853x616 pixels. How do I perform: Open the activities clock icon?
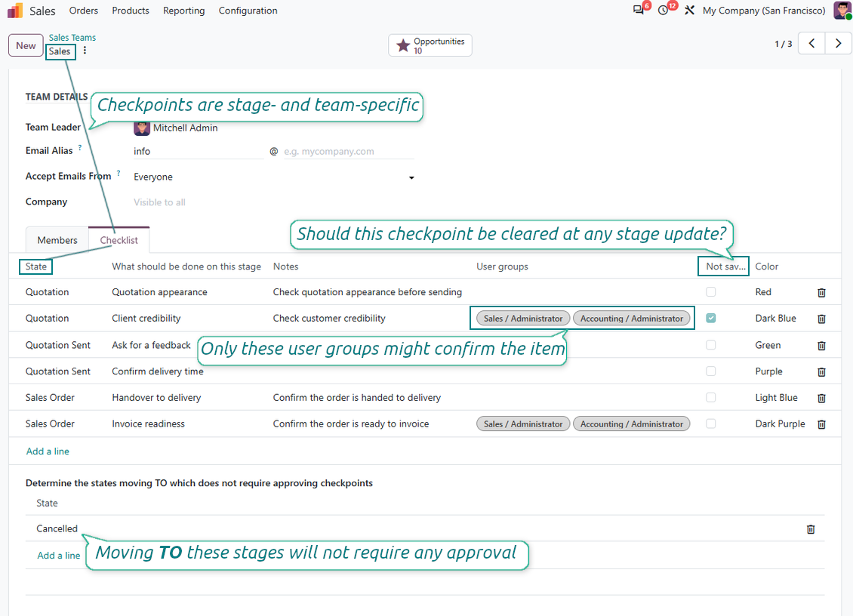click(663, 11)
